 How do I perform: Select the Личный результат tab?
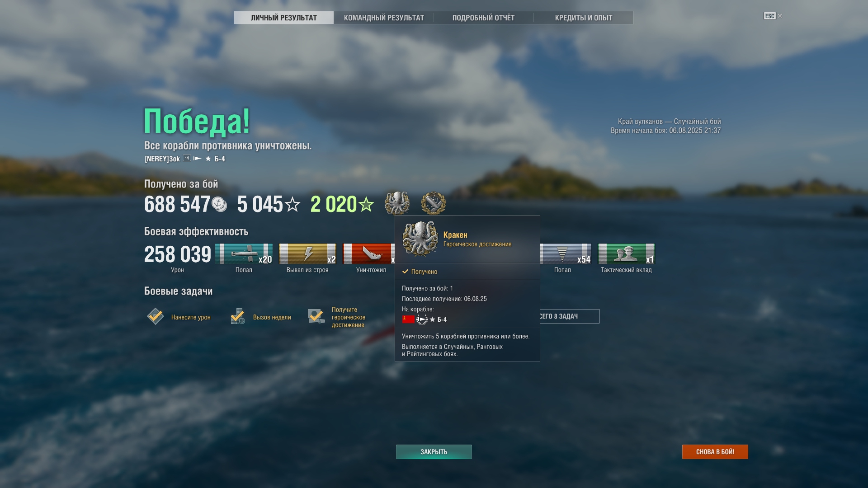(284, 18)
